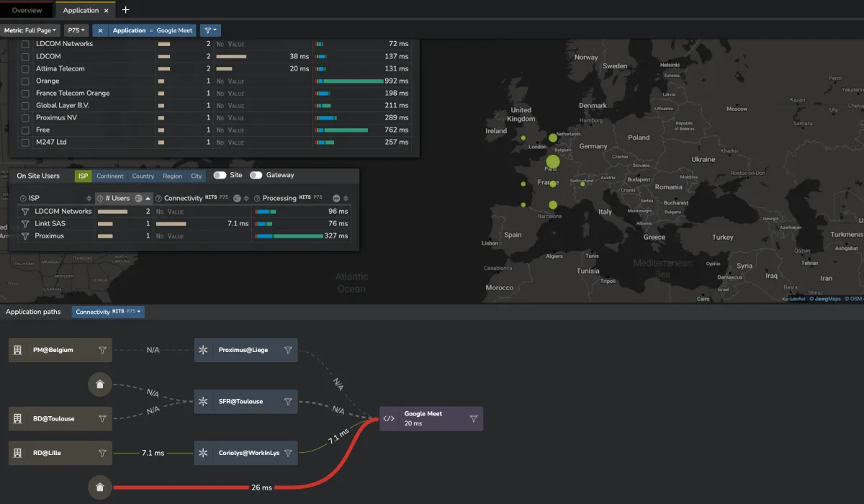Viewport: 864px width, 504px height.
Task: Click the PM@Belgium building icon
Action: [17, 350]
